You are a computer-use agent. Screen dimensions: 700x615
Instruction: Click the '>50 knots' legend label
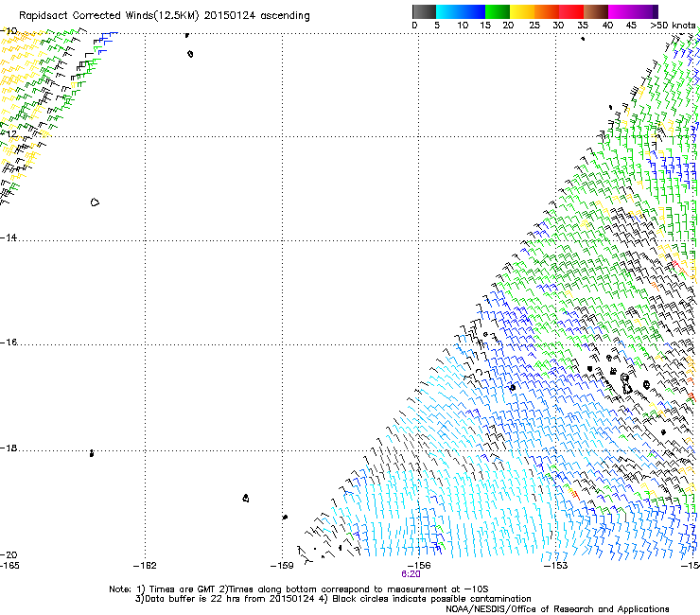(x=673, y=26)
